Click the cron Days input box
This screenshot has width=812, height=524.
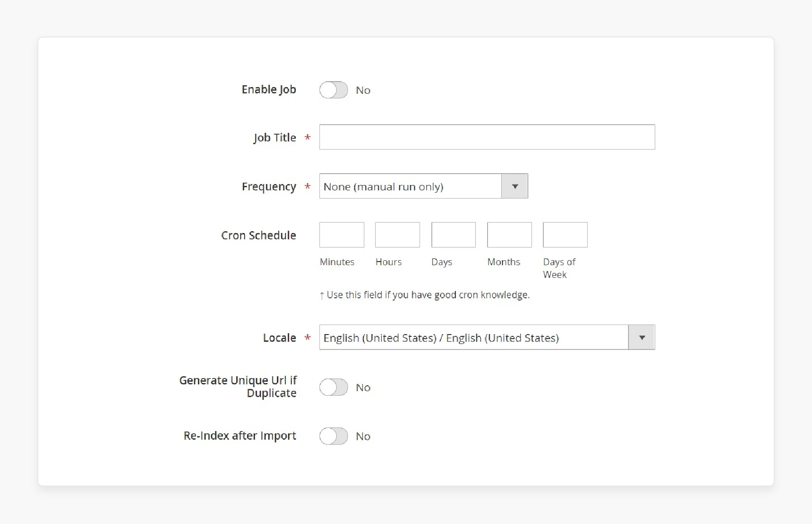pyautogui.click(x=454, y=235)
